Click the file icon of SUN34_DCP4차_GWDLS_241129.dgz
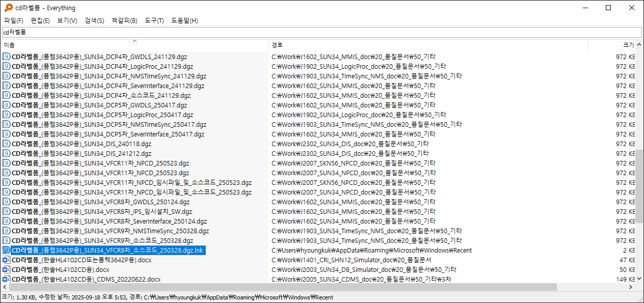This screenshot has width=644, height=303. coord(7,57)
